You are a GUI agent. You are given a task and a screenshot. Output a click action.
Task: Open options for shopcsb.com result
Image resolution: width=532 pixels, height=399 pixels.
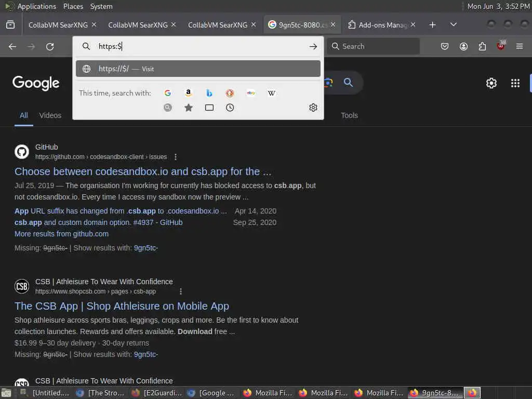click(180, 291)
